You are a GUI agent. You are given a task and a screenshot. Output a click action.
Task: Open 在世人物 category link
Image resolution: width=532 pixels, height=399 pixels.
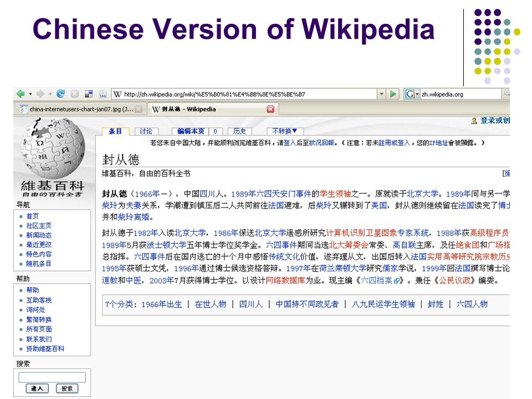(x=211, y=304)
